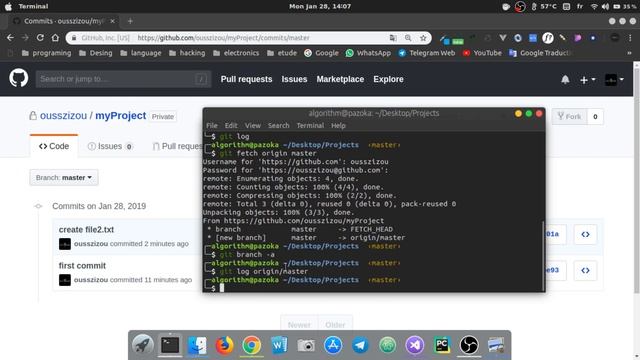Open the Terminal icon in the dock
Viewport: 640px width, 360px height.
coord(170,345)
